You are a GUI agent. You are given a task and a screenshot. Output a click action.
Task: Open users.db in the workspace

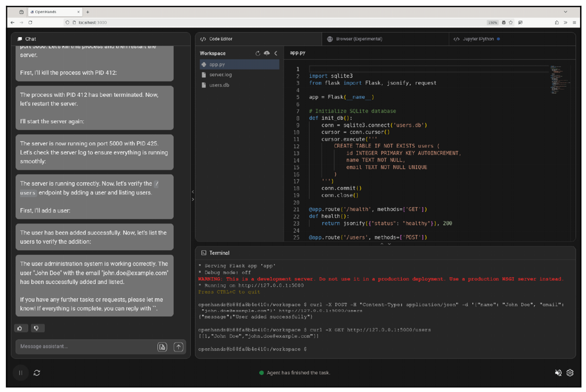coord(219,85)
